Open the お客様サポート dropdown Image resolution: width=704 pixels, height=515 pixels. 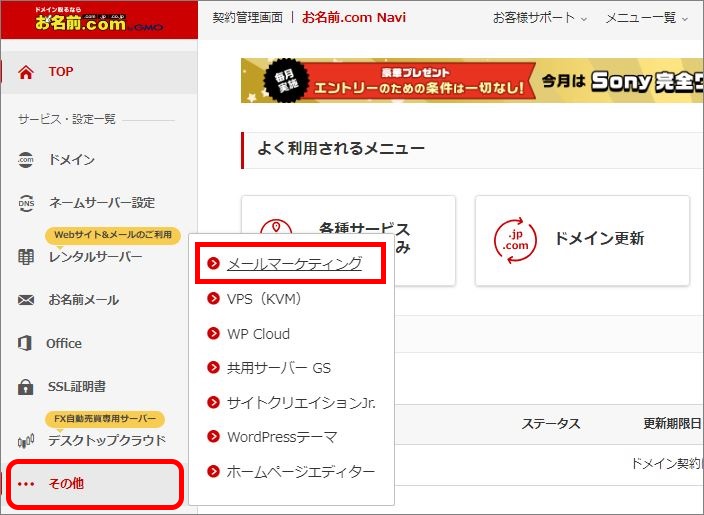pos(539,18)
